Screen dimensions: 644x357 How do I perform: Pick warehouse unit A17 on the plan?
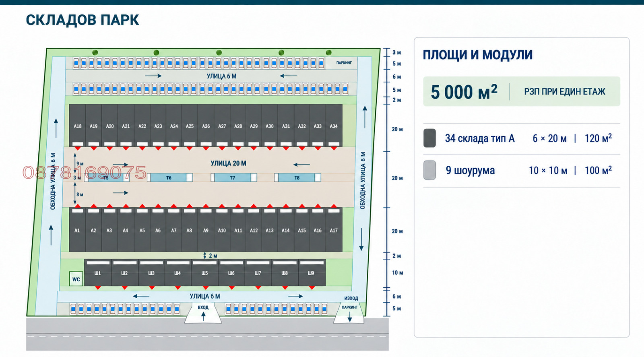coord(334,230)
